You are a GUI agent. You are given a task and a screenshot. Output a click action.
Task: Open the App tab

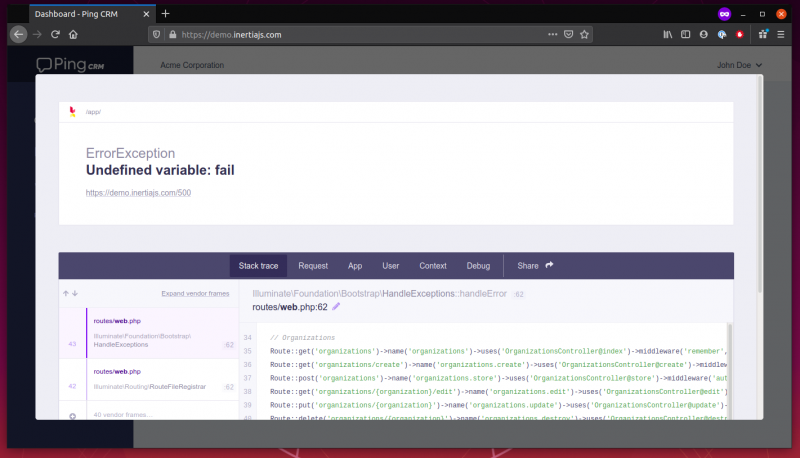click(355, 266)
